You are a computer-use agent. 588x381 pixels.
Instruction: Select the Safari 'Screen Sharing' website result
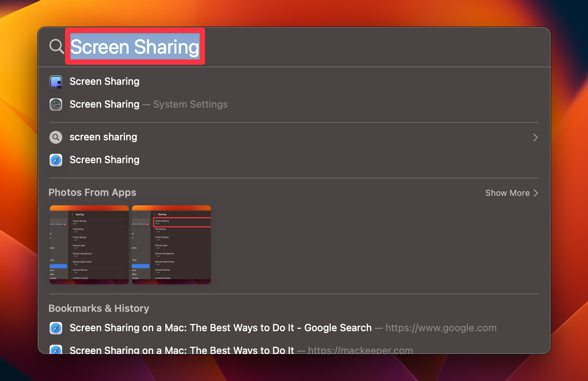pos(104,160)
